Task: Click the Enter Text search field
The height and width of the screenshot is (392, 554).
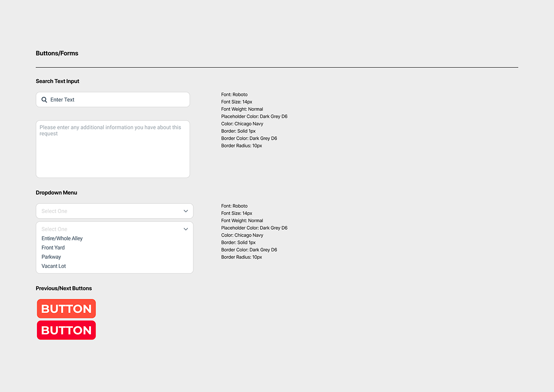Action: (x=113, y=100)
